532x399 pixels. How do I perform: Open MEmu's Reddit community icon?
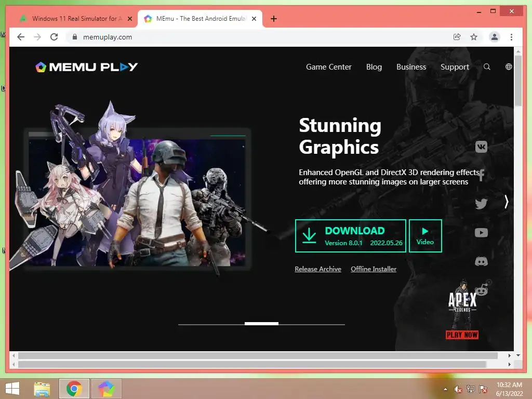pos(482,289)
